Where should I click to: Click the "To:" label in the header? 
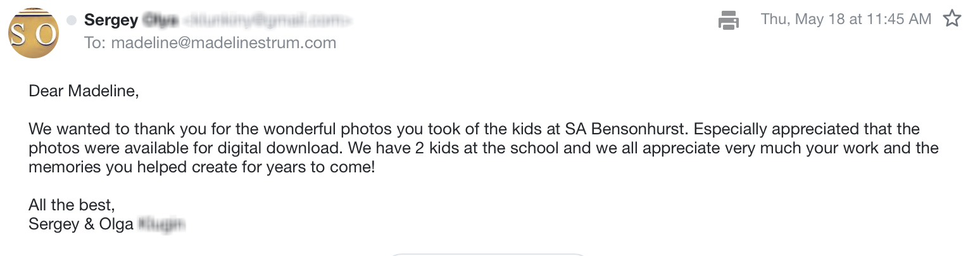(96, 43)
